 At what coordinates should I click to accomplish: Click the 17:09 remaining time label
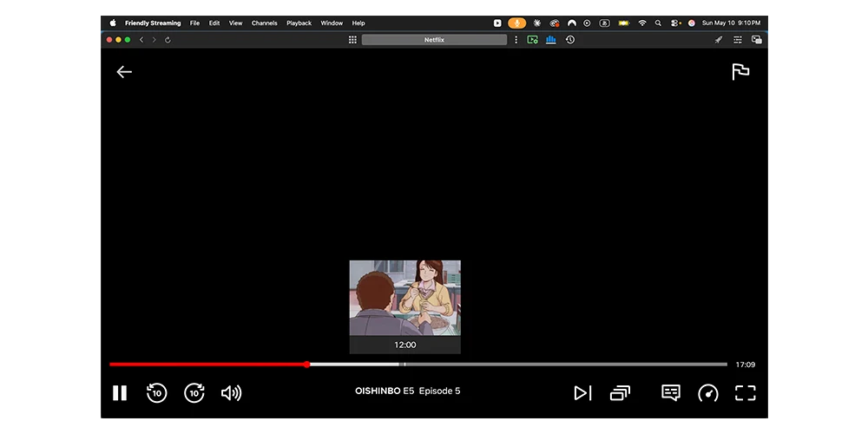click(x=745, y=365)
